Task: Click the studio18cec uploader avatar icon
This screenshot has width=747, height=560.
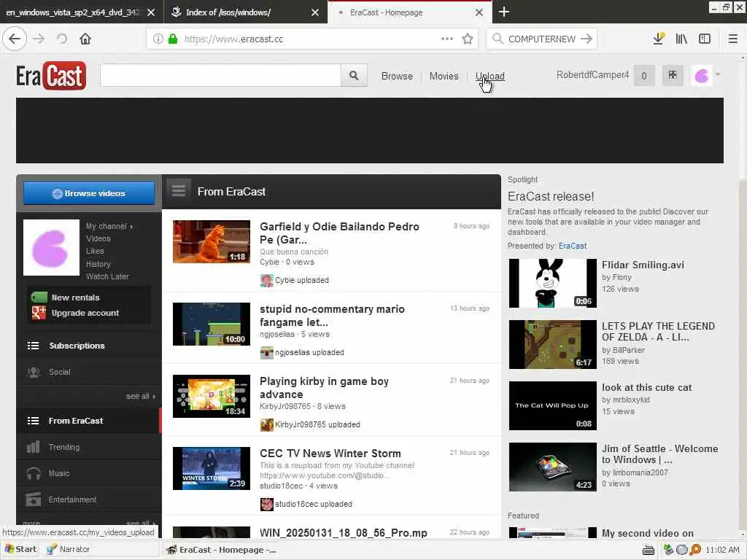Action: [x=267, y=505]
